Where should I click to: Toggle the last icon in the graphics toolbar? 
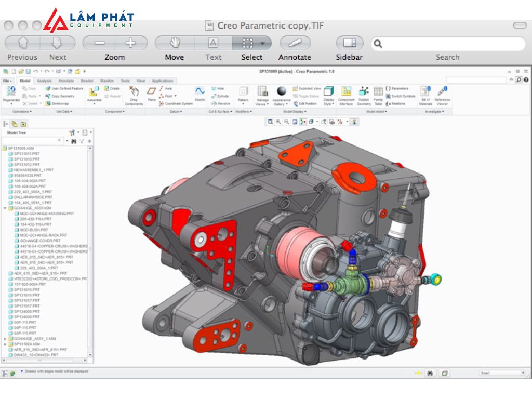pos(353,122)
